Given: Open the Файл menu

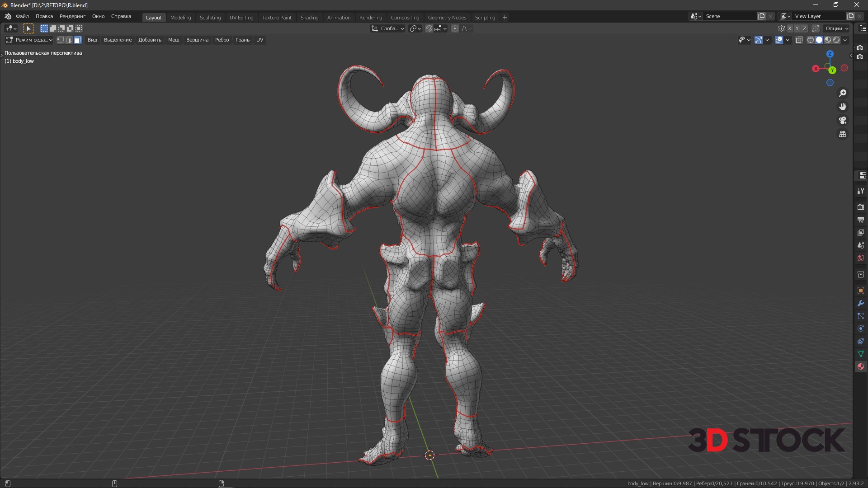Looking at the screenshot, I should pos(22,16).
